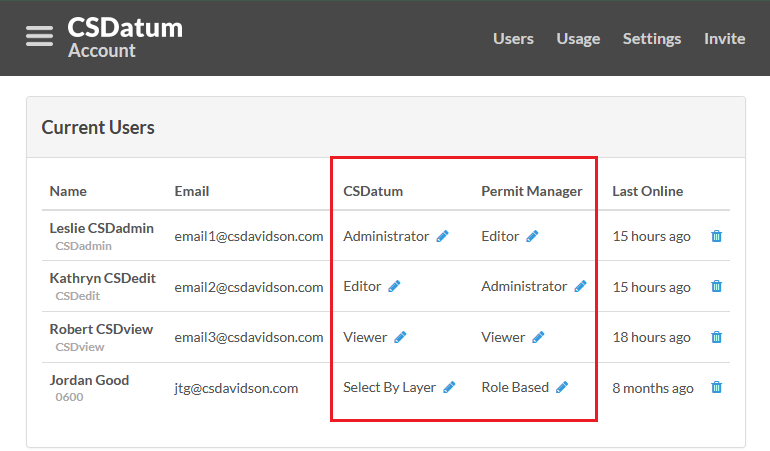The height and width of the screenshot is (451, 770).
Task: Open Settings from the top navigation
Action: [652, 39]
